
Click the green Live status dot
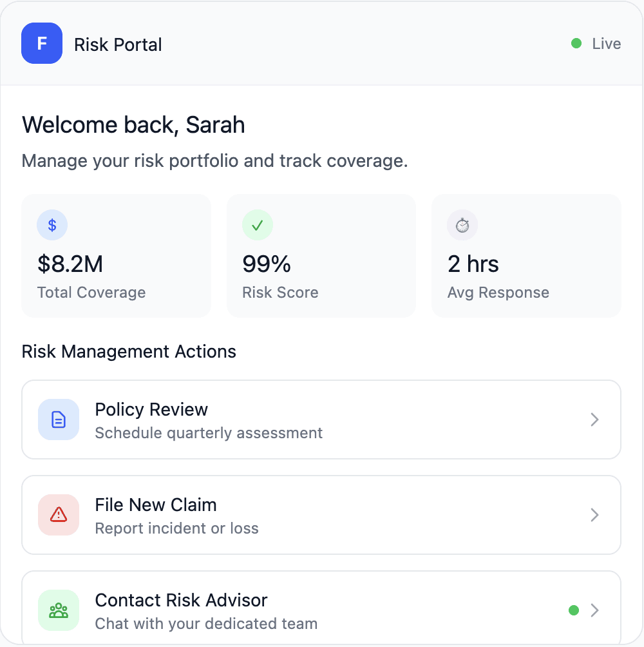click(576, 44)
